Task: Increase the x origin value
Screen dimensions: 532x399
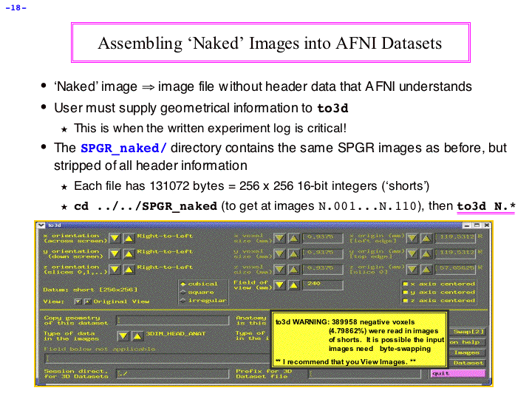Action: (x=427, y=238)
